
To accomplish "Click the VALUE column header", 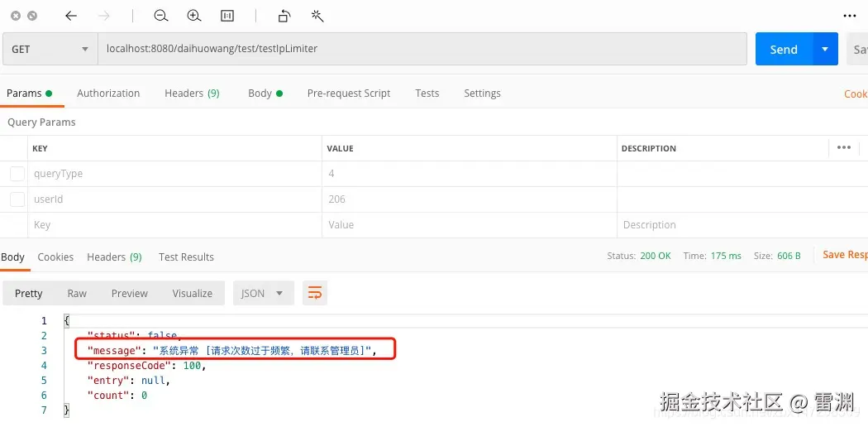I will (340, 148).
